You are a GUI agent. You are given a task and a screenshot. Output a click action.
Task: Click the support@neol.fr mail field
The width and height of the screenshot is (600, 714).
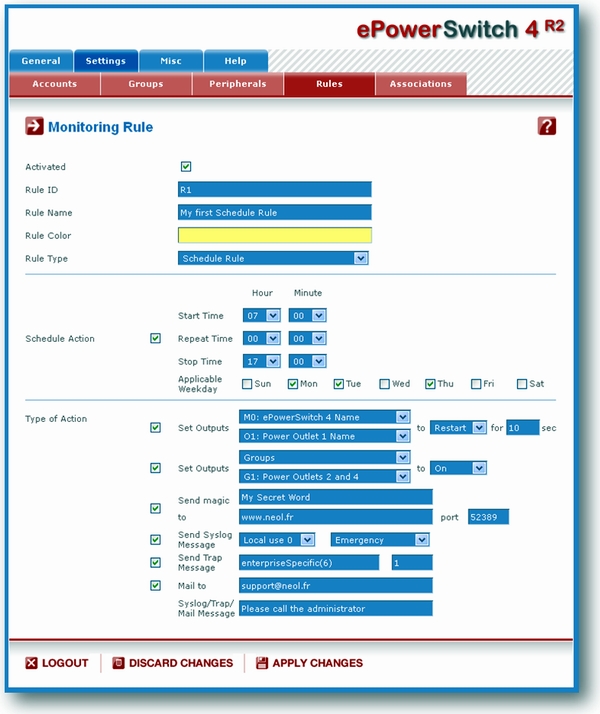click(x=336, y=585)
